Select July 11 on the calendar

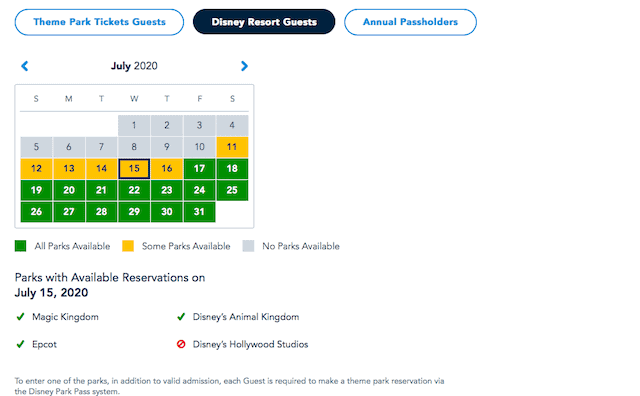click(x=232, y=147)
